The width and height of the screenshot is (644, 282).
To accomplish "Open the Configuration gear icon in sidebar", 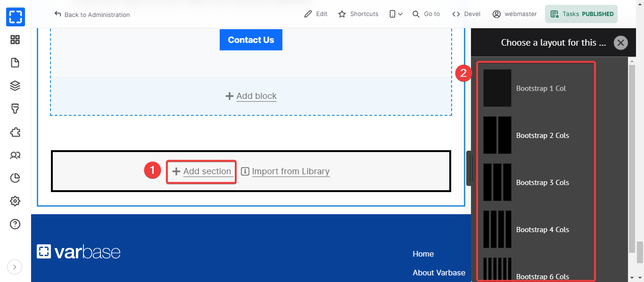I will pyautogui.click(x=15, y=201).
